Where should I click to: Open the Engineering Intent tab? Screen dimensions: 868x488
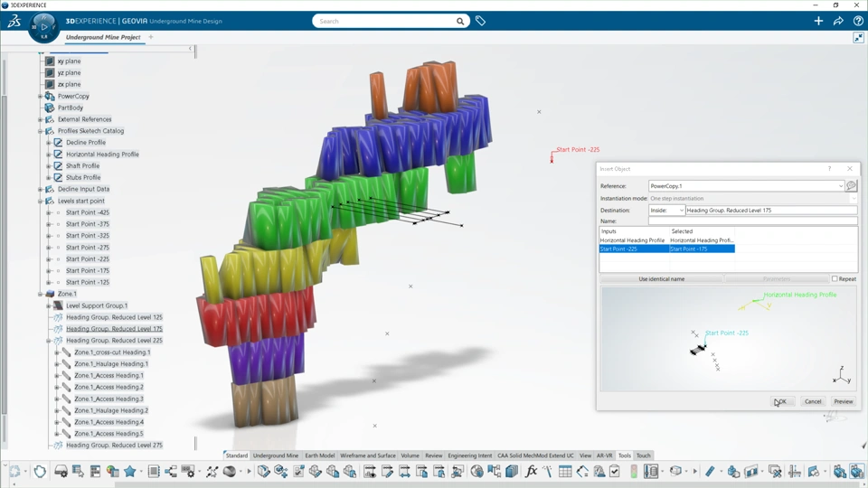(x=469, y=455)
